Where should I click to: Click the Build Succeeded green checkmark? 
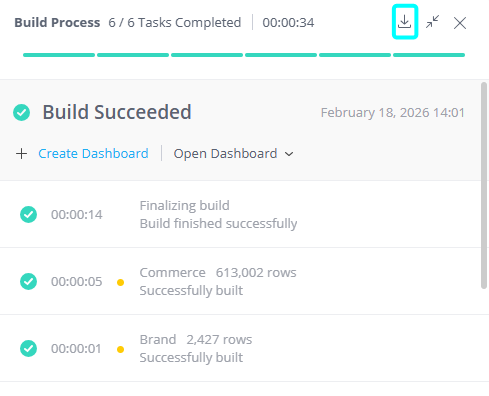point(22,112)
